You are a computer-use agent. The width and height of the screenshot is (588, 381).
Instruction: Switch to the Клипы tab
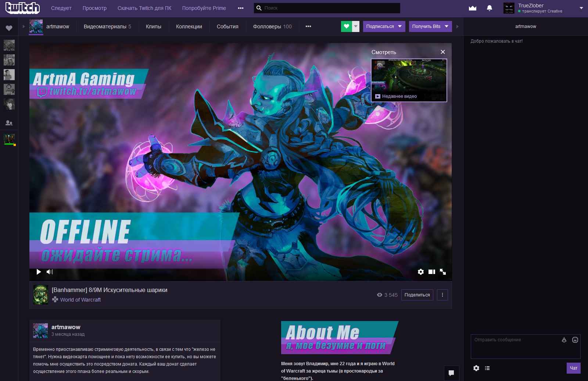pos(154,26)
